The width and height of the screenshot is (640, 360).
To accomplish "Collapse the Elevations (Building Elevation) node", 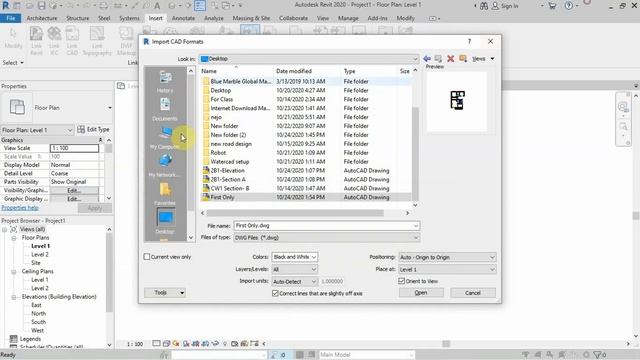I will click(x=13, y=297).
